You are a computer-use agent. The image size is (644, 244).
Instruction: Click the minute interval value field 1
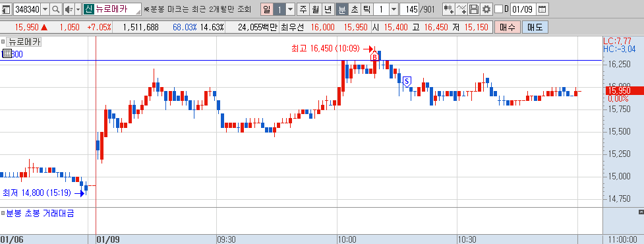381,9
